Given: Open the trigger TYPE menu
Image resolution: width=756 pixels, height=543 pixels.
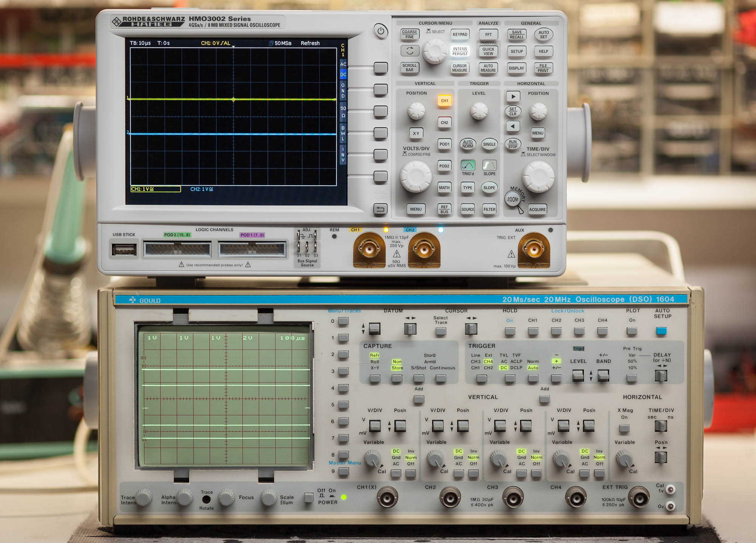Looking at the screenshot, I should point(468,188).
